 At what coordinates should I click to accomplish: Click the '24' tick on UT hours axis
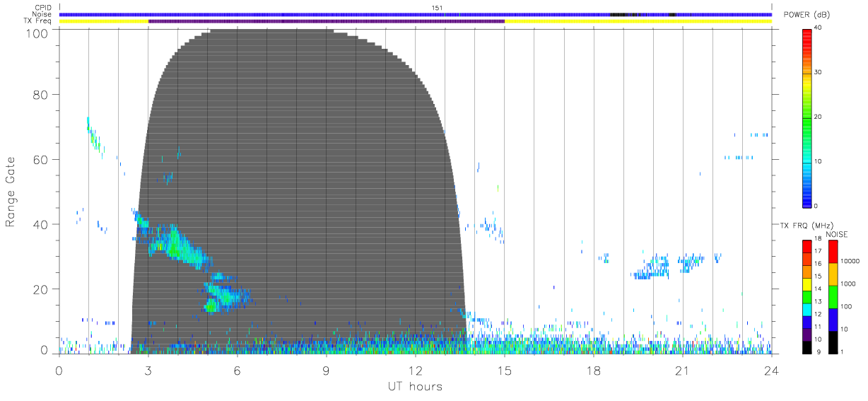[x=771, y=370]
